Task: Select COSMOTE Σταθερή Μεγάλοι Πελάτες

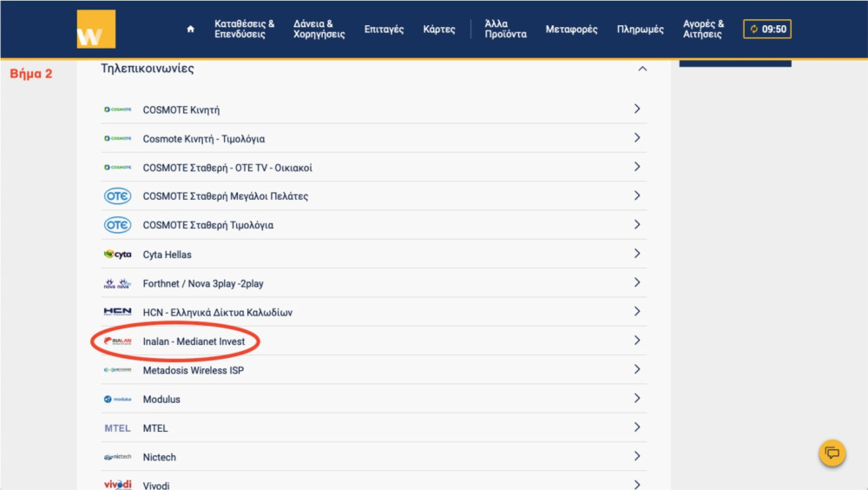Action: tap(226, 196)
